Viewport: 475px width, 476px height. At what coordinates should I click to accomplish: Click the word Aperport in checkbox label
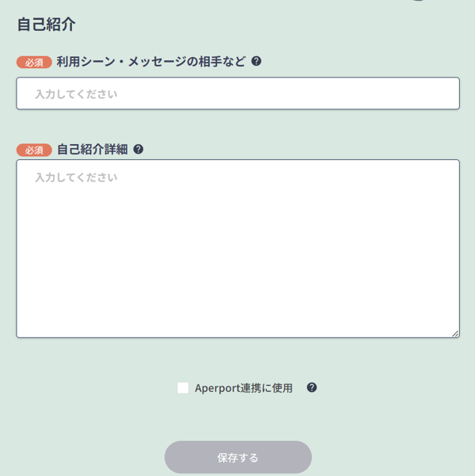click(218, 388)
